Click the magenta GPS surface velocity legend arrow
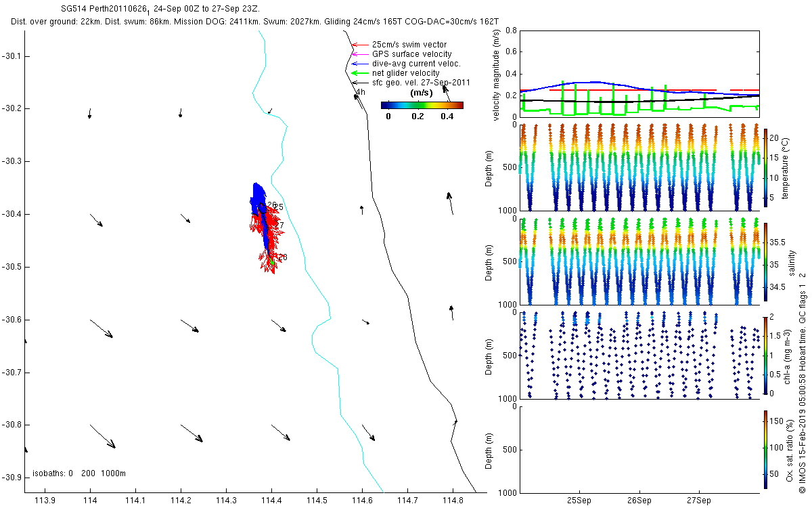 coord(359,54)
